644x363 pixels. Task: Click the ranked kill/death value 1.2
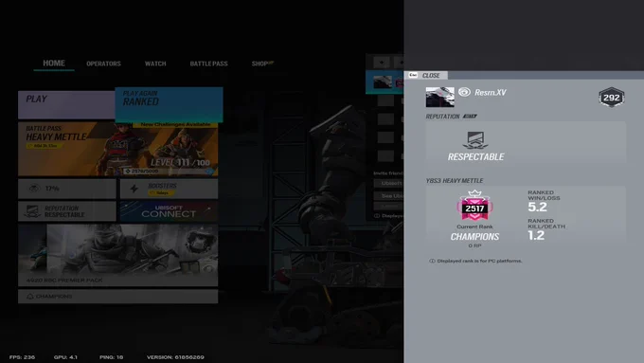[x=536, y=235]
